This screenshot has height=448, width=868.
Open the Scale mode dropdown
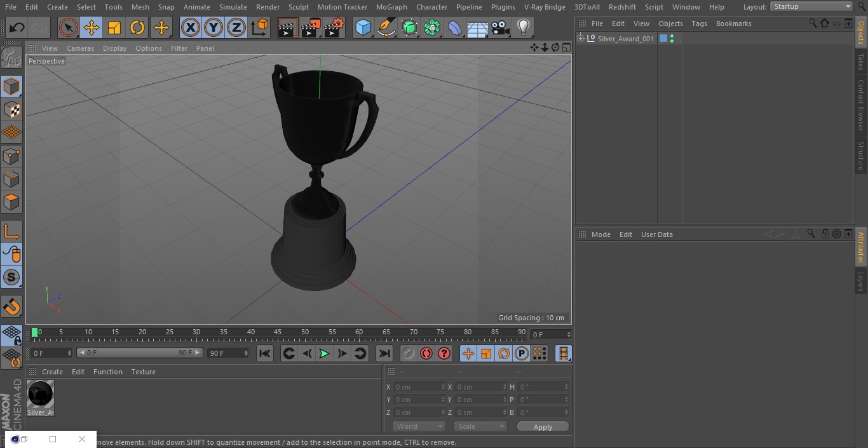coord(480,426)
